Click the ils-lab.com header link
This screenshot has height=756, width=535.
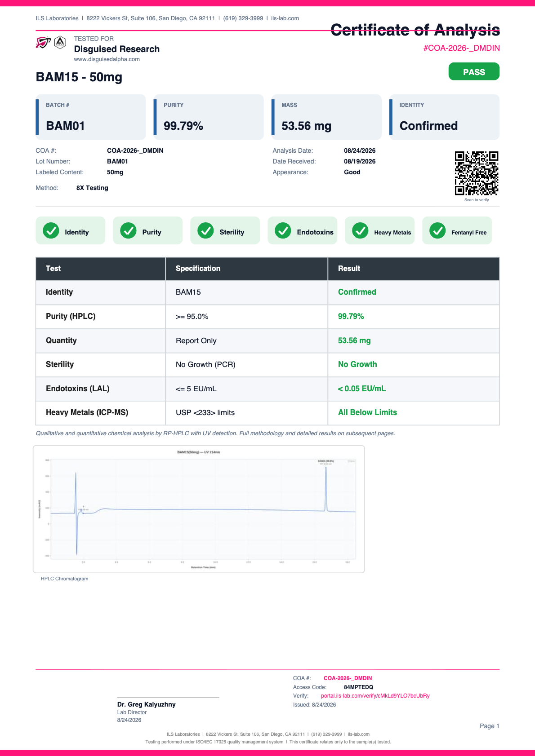pyautogui.click(x=285, y=18)
